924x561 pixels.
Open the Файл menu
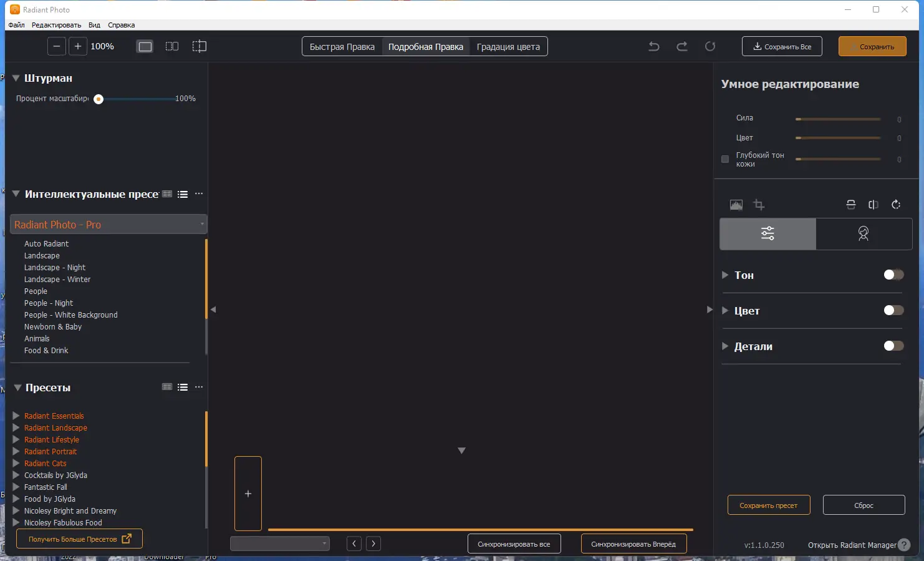click(x=16, y=25)
